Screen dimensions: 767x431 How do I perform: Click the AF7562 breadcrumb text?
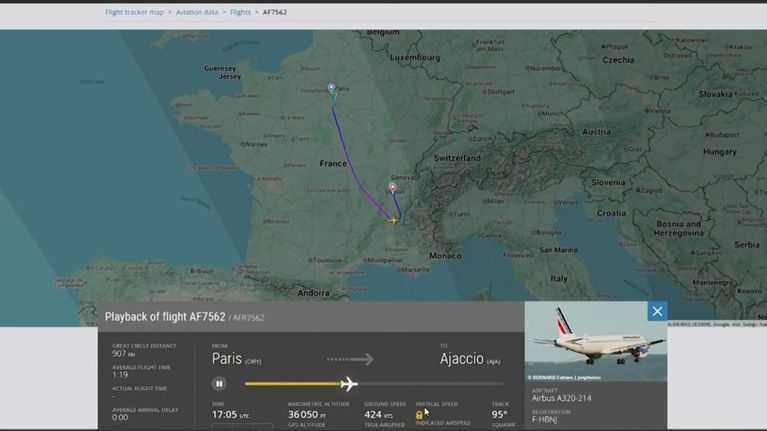pyautogui.click(x=275, y=12)
